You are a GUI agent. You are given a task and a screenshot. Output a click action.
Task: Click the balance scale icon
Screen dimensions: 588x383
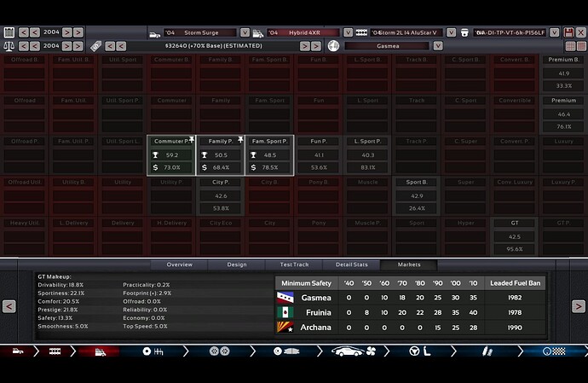(9, 45)
